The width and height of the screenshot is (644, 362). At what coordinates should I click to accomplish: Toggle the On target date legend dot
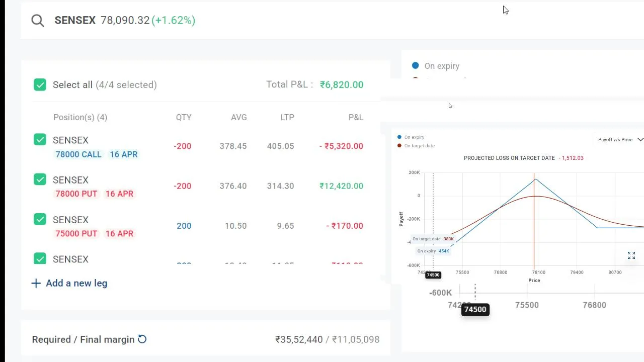point(399,146)
